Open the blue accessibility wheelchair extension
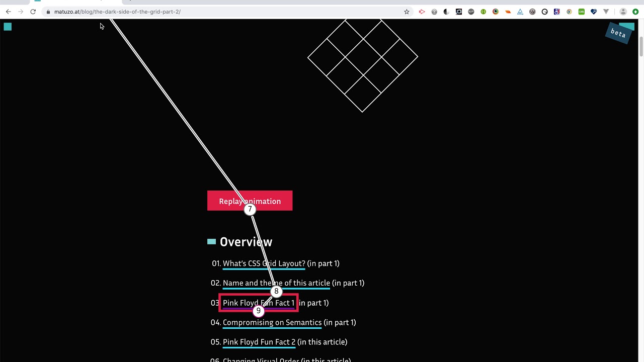 point(557,12)
